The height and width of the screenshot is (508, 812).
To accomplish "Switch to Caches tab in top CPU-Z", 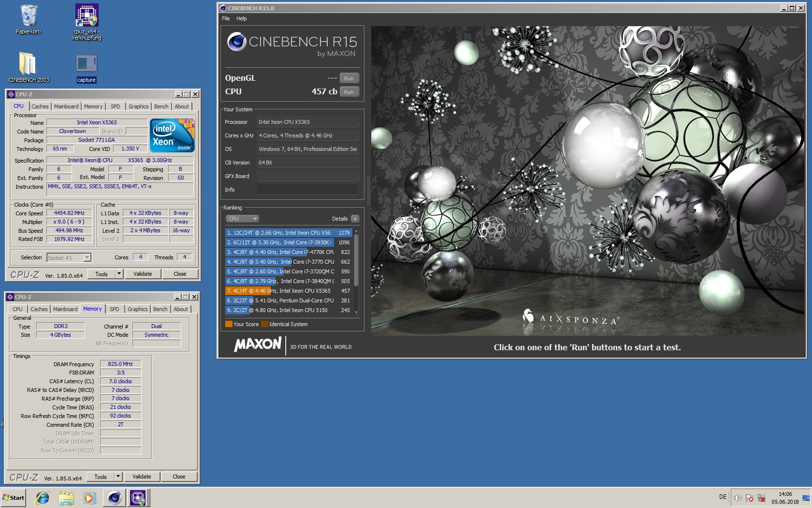I will (40, 106).
